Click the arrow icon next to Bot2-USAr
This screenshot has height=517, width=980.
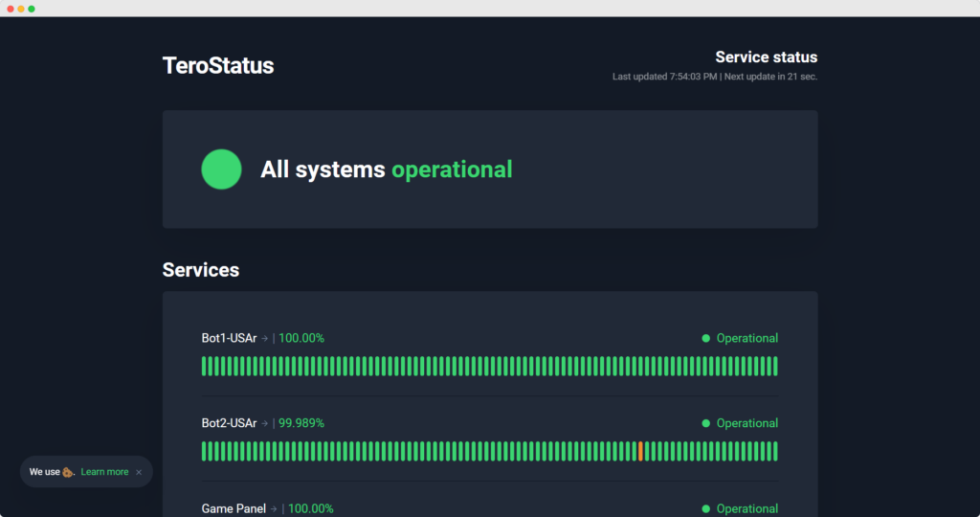pyautogui.click(x=265, y=423)
